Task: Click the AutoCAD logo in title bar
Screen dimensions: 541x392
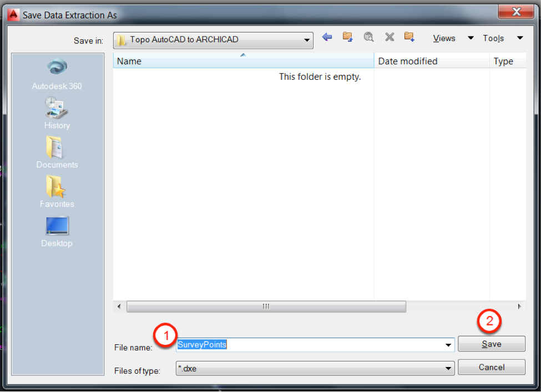Action: [13, 14]
